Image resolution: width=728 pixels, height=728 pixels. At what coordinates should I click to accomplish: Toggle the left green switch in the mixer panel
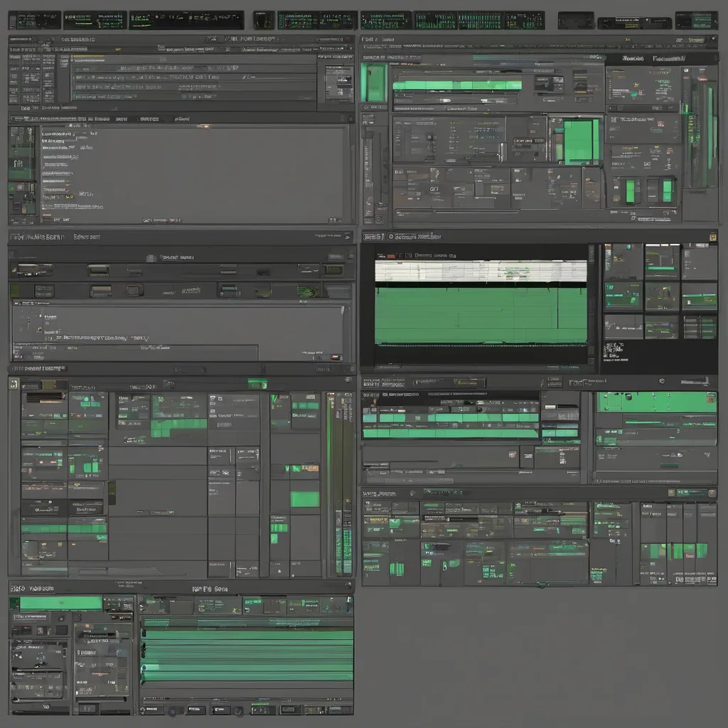pos(630,190)
